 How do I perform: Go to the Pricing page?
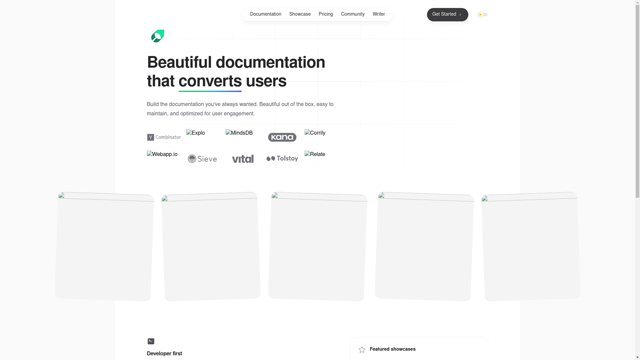pos(326,14)
